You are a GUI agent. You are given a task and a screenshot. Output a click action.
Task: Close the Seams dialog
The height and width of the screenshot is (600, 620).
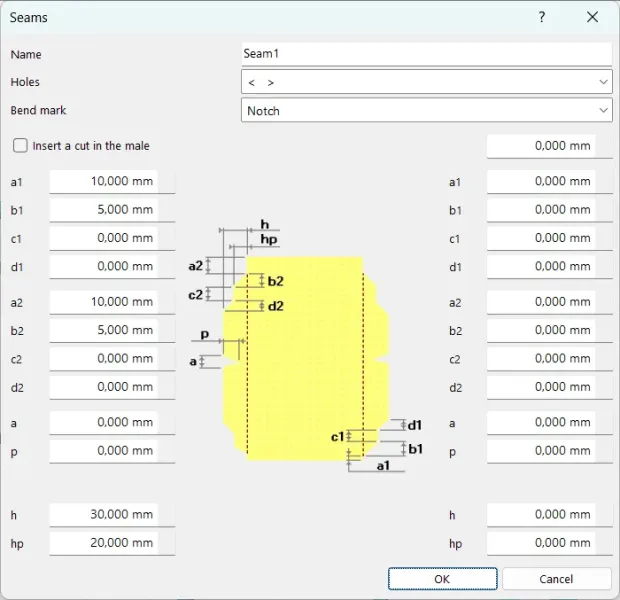[592, 17]
